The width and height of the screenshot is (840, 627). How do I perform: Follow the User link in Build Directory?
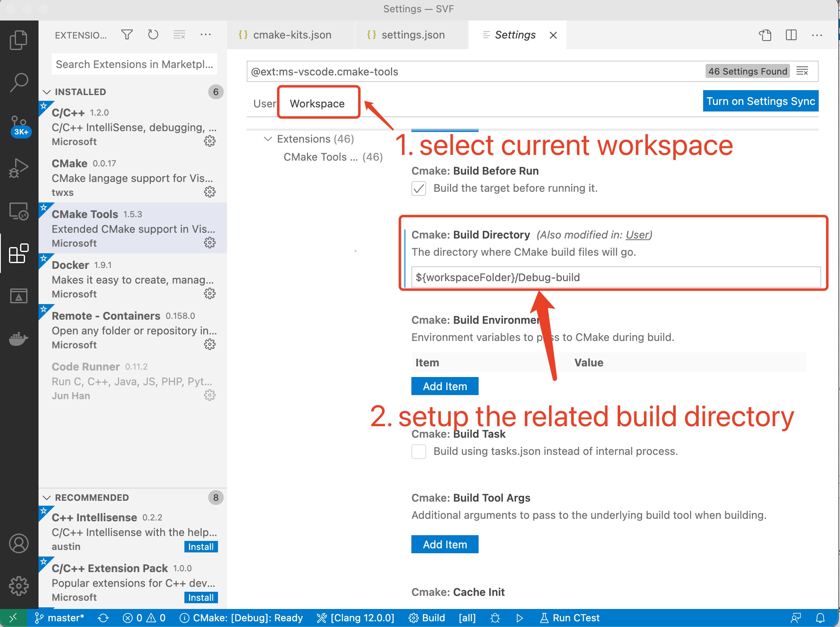pyautogui.click(x=637, y=235)
